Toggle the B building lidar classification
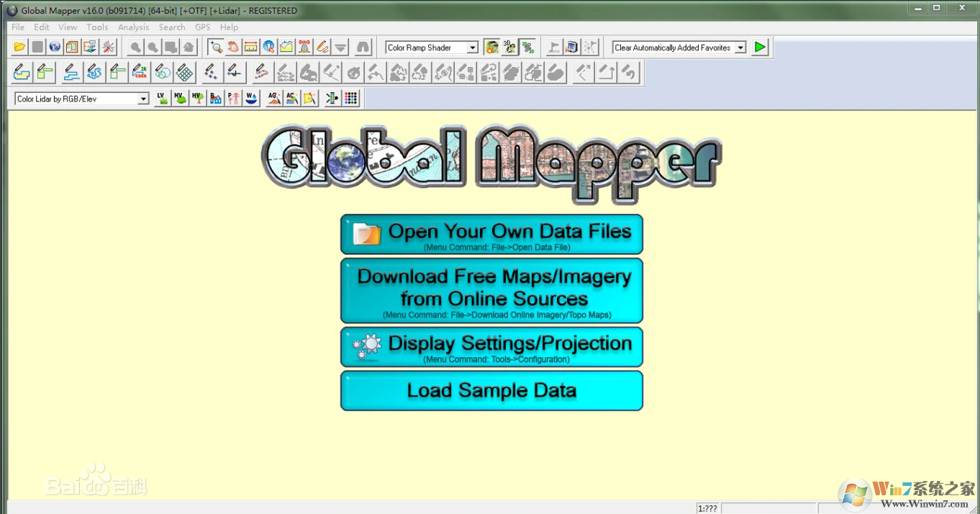The height and width of the screenshot is (514, 980). 215,97
